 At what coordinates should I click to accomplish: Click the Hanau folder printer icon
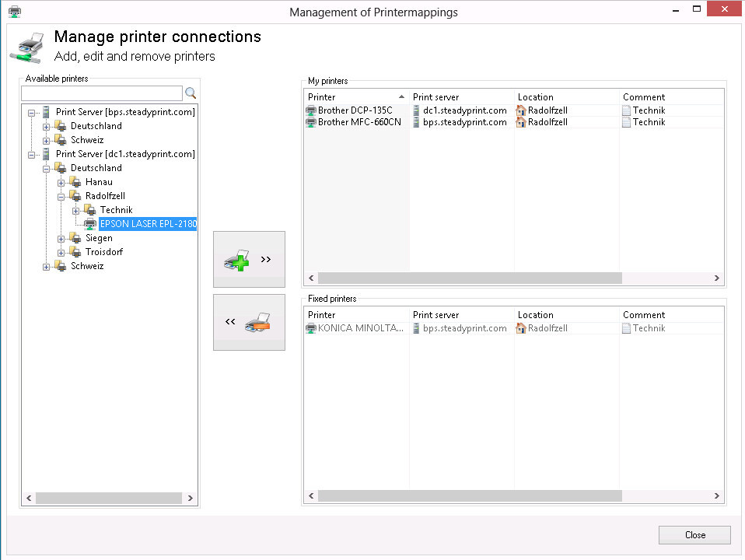[x=75, y=182]
